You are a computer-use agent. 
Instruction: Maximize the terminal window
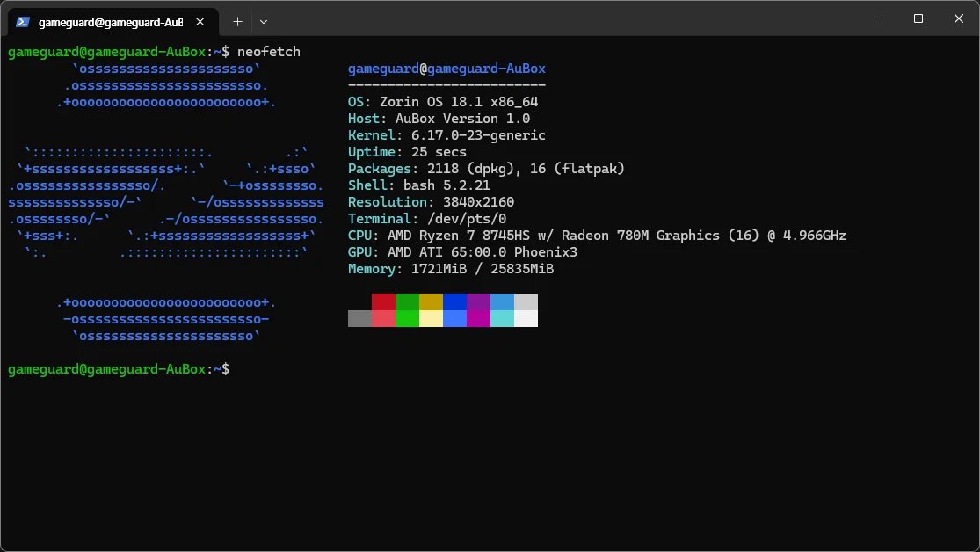(918, 18)
